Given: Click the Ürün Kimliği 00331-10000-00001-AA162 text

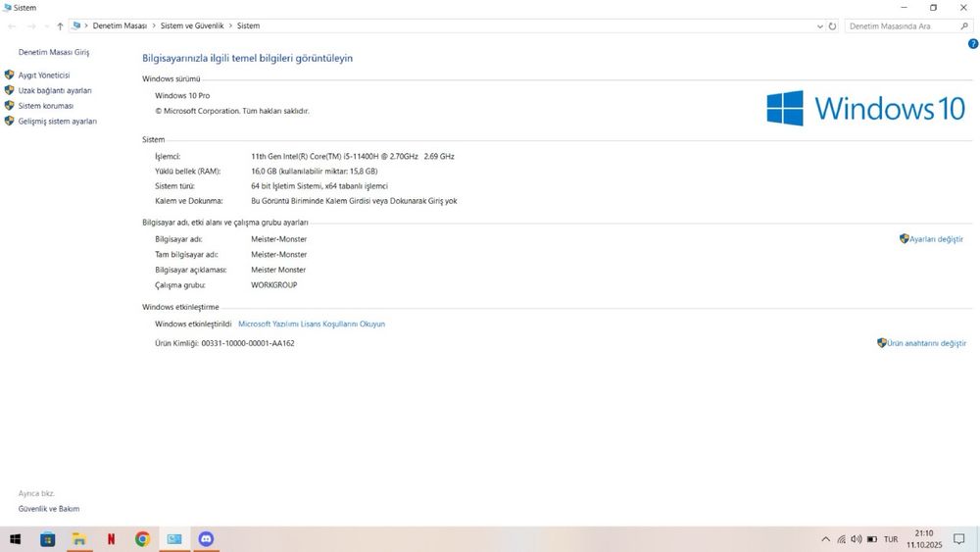Looking at the screenshot, I should pyautogui.click(x=224, y=343).
